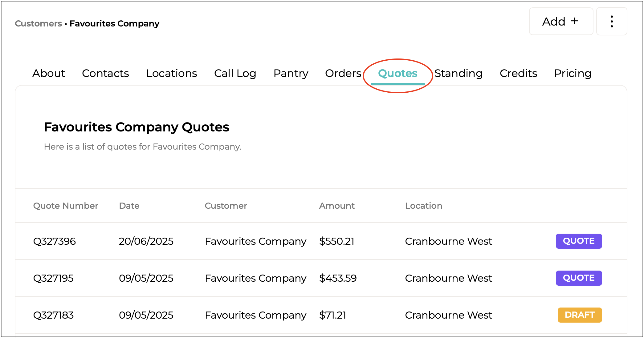Screen dimensions: 644x338
Task: Open draft quote Q327183
Action: tap(53, 315)
